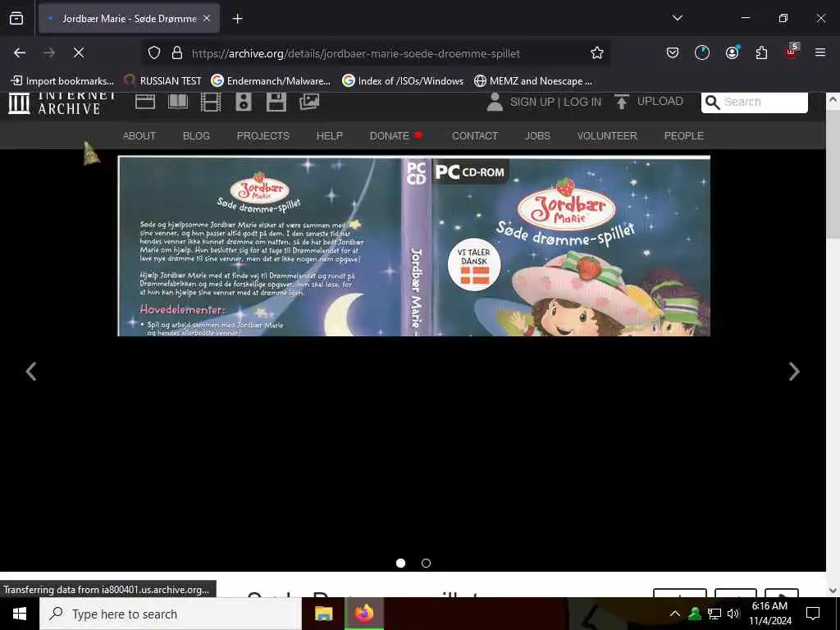The image size is (840, 630).
Task: Click the Windows taskbar search box
Action: point(171,614)
